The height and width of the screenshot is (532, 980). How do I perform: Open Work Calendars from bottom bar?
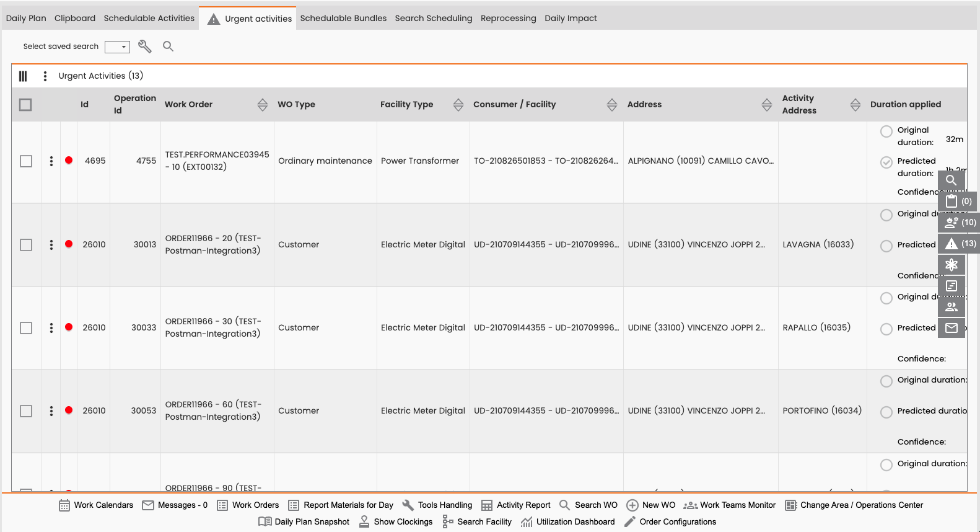click(96, 505)
